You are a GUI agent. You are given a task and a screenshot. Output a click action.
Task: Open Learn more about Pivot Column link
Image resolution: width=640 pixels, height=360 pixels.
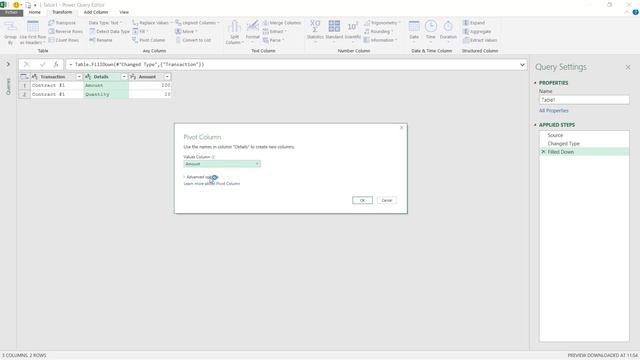pyautogui.click(x=212, y=184)
